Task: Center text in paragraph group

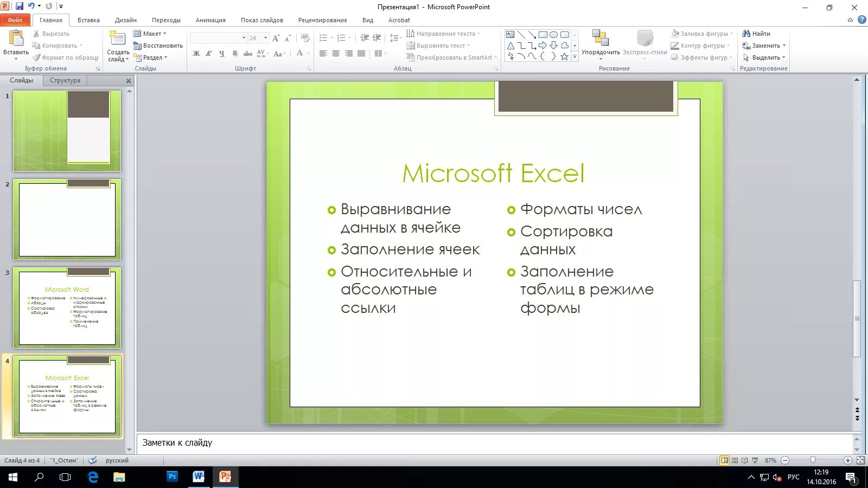Action: point(336,54)
